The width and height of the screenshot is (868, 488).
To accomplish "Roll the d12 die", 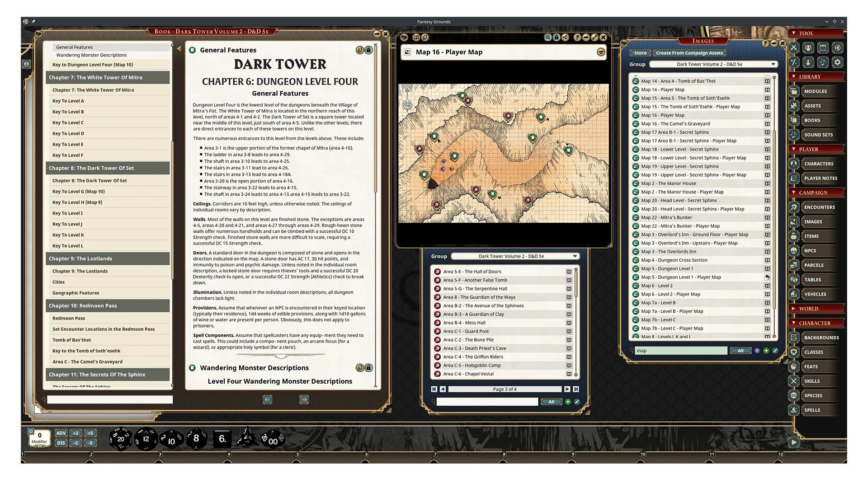I will tap(146, 439).
